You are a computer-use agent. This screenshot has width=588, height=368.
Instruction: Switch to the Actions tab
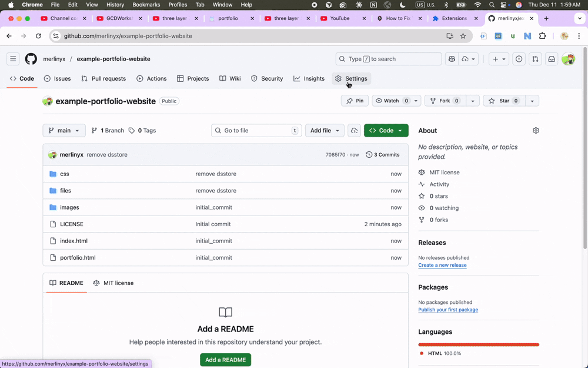tap(152, 78)
